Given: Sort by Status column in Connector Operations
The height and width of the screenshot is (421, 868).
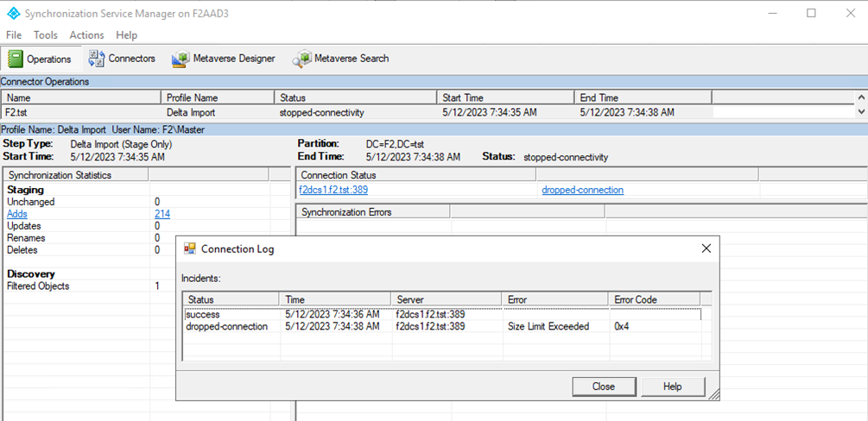Looking at the screenshot, I should [355, 98].
